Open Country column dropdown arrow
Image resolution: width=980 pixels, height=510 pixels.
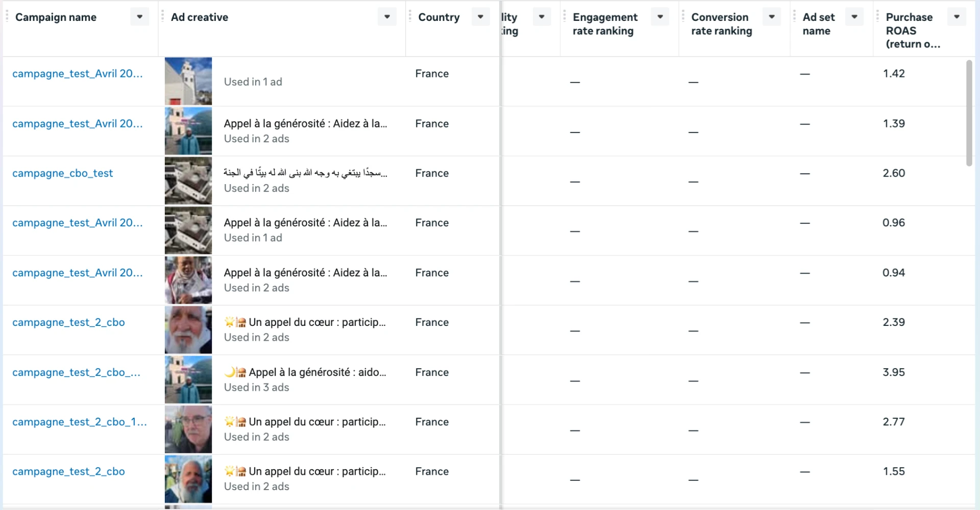click(480, 17)
